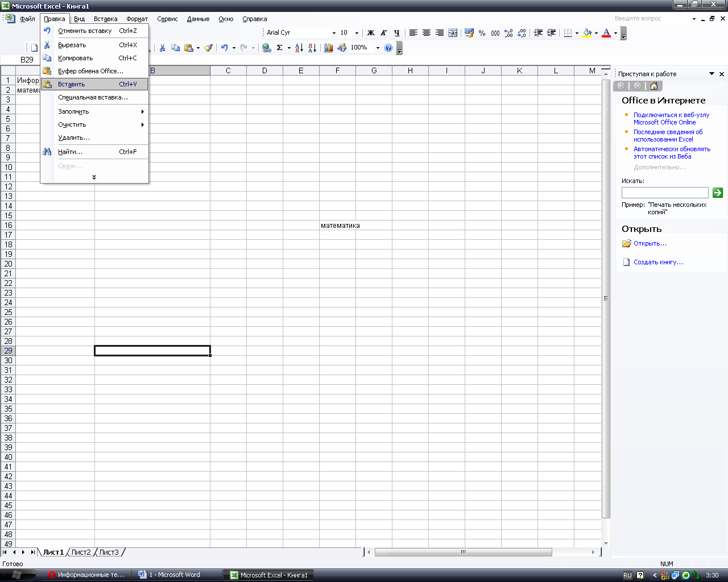
Task: Click the green search Go arrow button
Action: click(x=718, y=193)
